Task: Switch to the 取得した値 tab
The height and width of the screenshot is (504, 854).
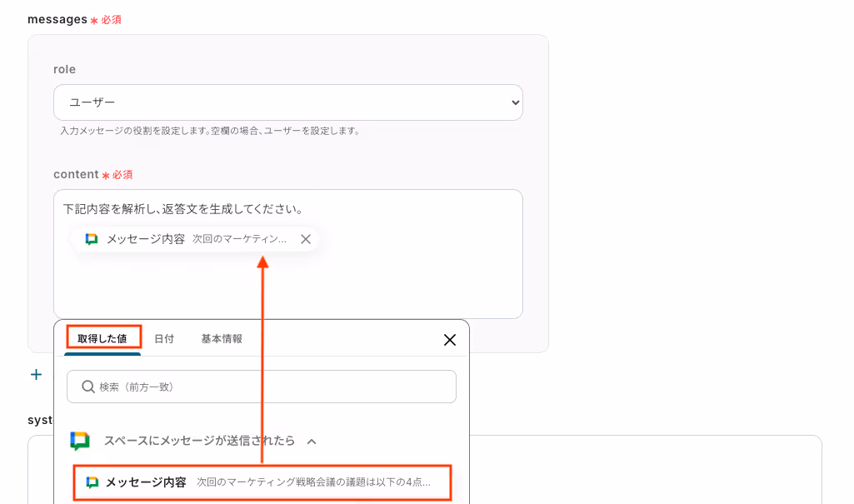Action: 102,338
